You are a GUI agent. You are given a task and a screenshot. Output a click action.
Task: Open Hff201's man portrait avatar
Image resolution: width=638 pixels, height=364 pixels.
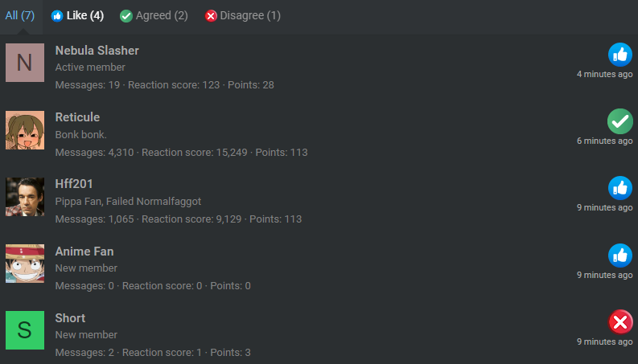(25, 197)
